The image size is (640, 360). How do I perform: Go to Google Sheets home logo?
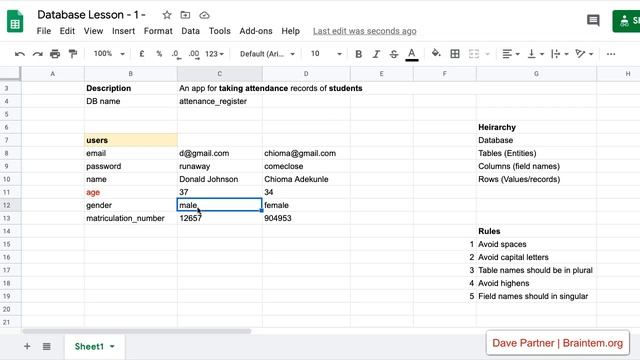[15, 20]
